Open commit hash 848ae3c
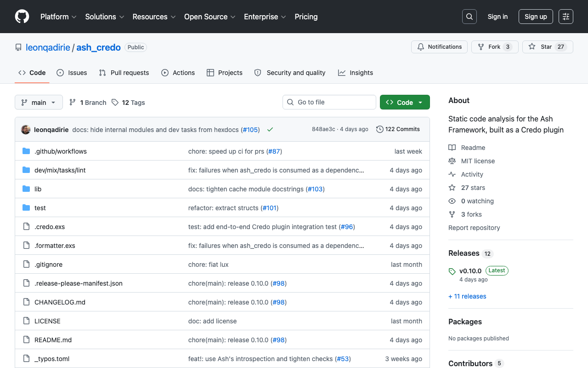The height and width of the screenshot is (368, 588). click(323, 129)
